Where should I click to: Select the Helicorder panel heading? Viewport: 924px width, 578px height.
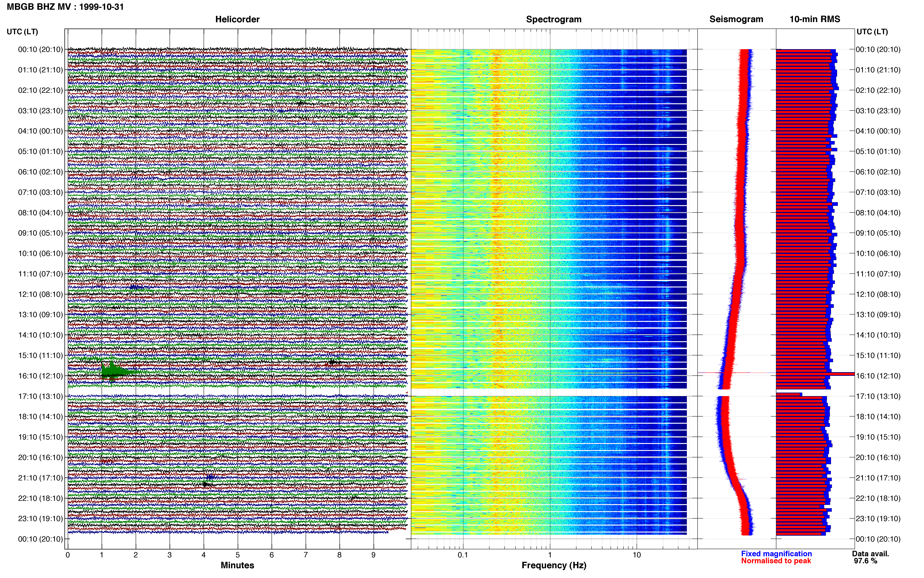pyautogui.click(x=237, y=19)
